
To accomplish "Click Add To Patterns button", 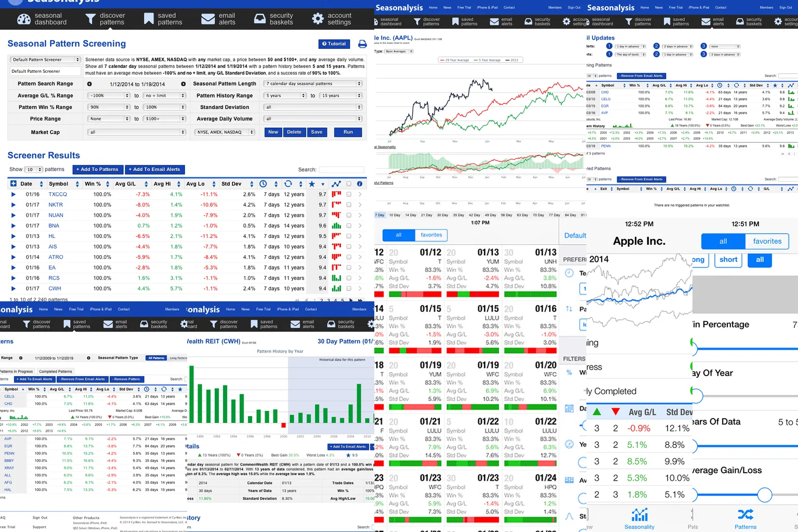I will tap(97, 169).
